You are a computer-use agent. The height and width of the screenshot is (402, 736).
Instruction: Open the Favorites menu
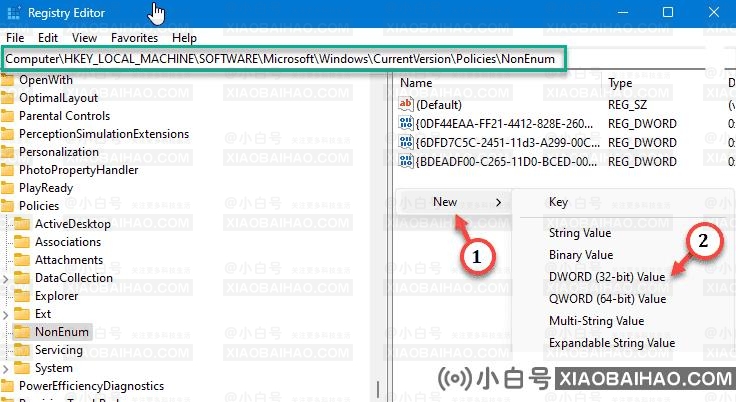pyautogui.click(x=134, y=38)
